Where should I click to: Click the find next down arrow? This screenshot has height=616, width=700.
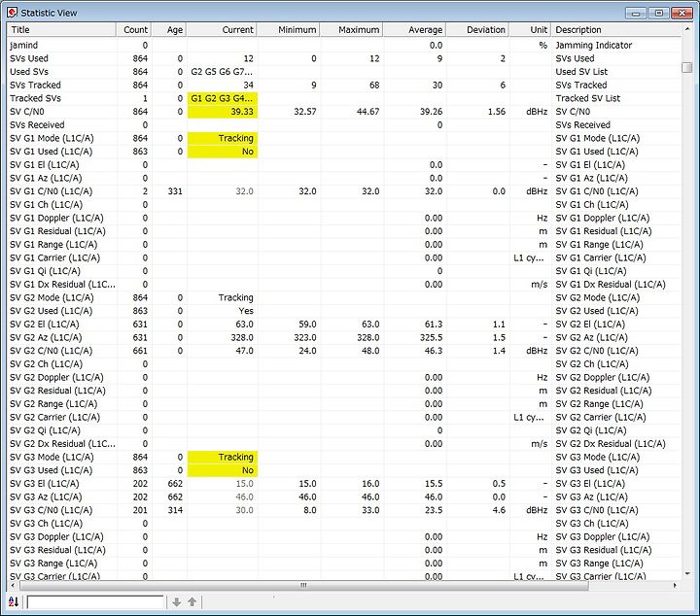tap(177, 601)
